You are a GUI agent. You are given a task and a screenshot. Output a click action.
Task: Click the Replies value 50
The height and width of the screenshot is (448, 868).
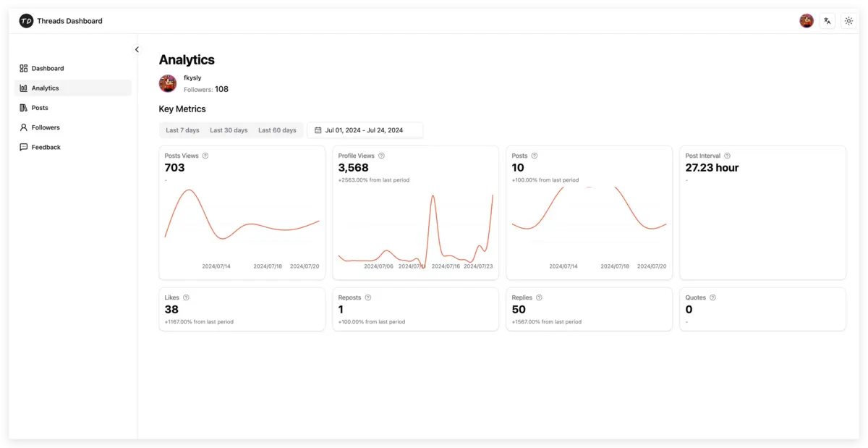coord(519,309)
